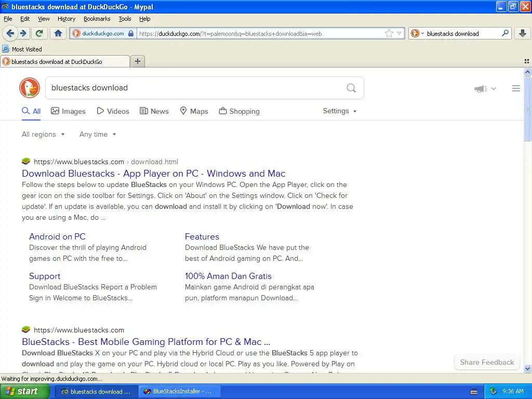Switch to Images results tab

(x=68, y=111)
